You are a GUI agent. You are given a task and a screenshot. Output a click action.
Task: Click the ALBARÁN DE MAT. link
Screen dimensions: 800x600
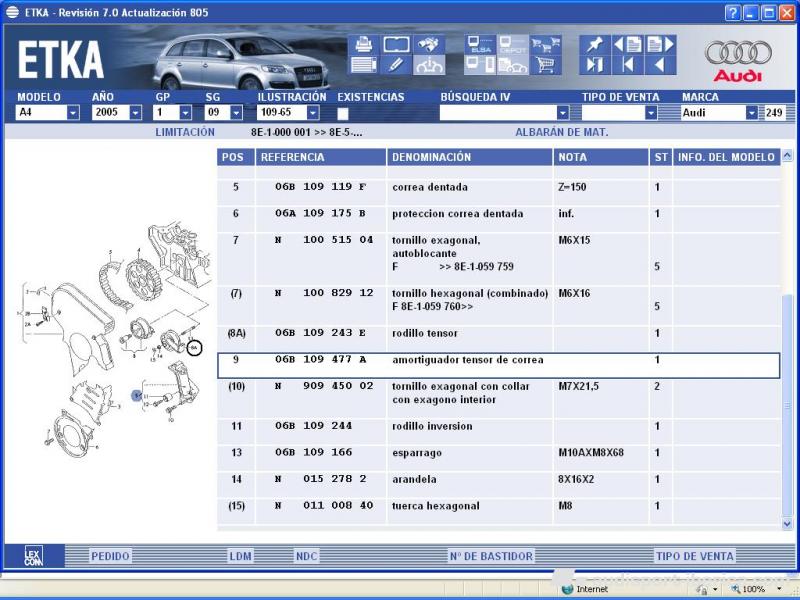562,133
